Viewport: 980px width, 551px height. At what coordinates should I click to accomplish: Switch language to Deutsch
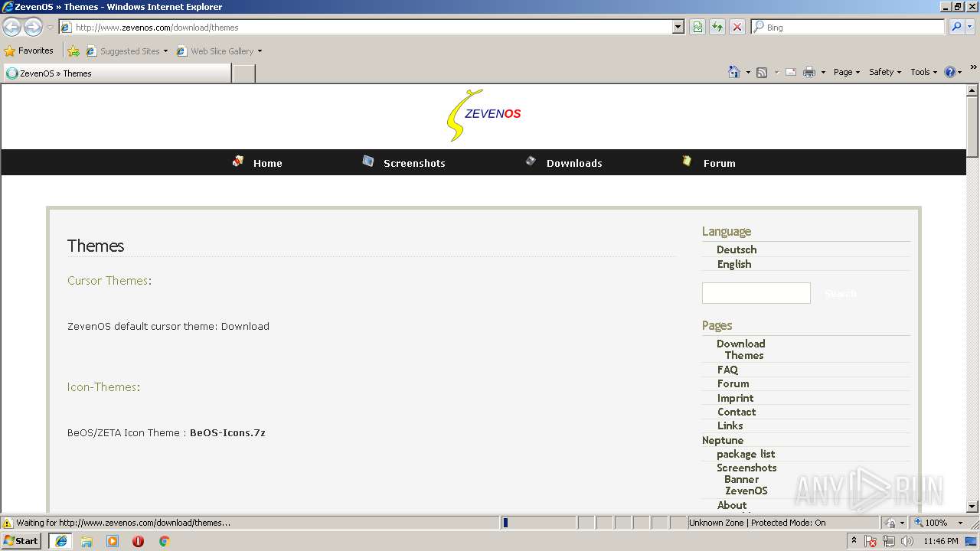click(737, 249)
